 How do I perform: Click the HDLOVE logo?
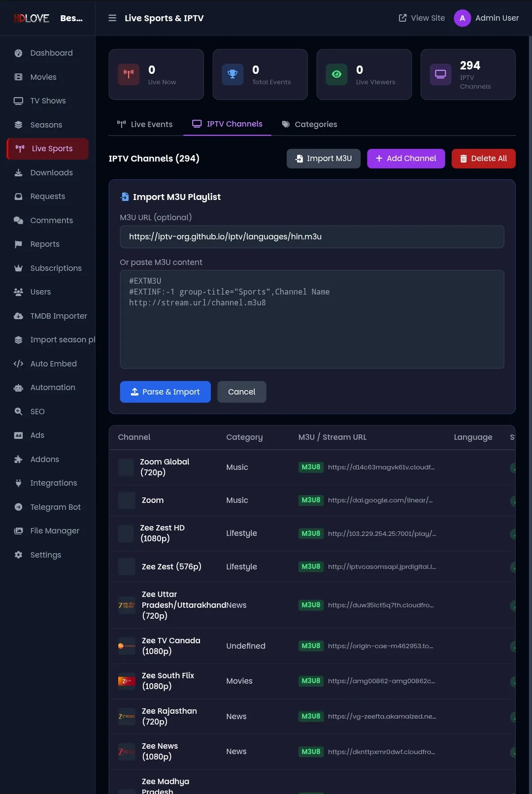[x=32, y=18]
